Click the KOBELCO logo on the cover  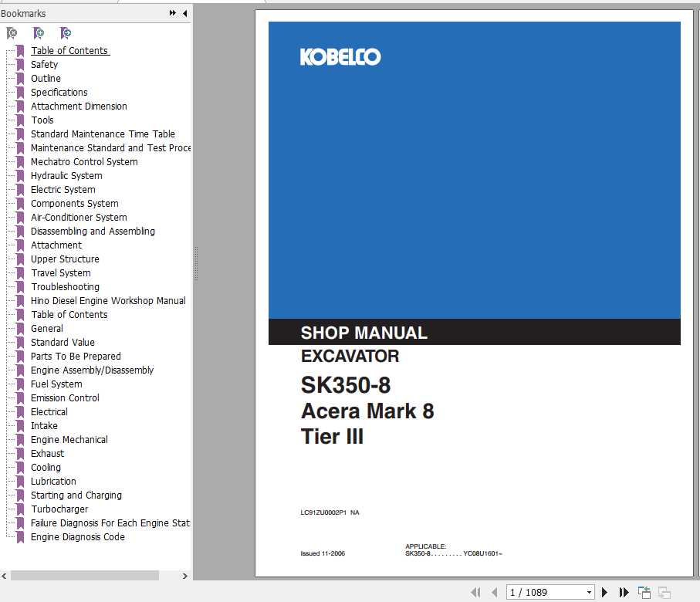[340, 56]
